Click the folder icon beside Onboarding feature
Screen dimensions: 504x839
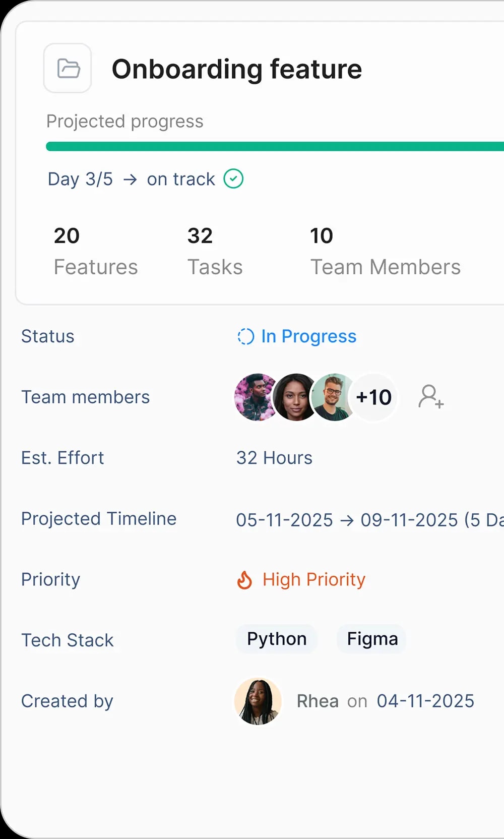pos(67,69)
